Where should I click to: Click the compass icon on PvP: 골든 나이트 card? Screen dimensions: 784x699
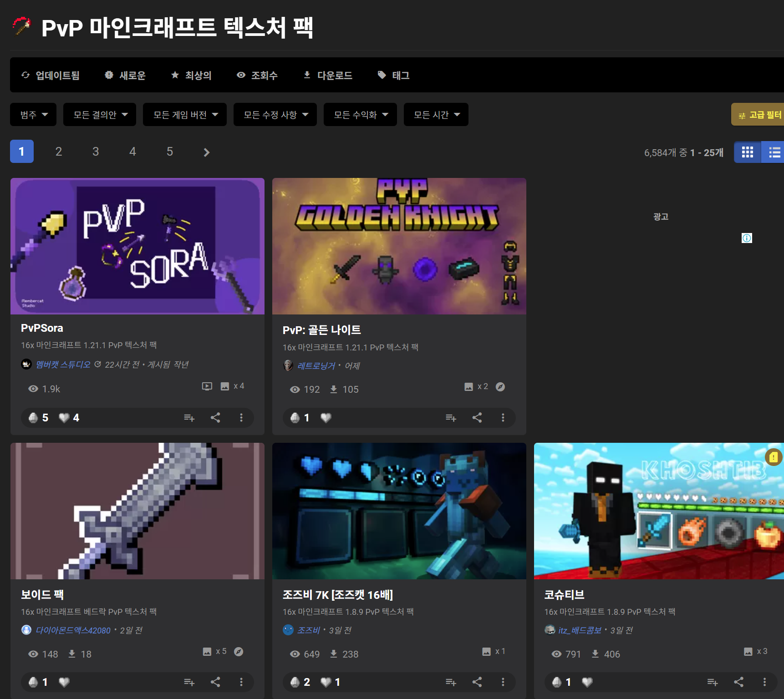point(500,387)
